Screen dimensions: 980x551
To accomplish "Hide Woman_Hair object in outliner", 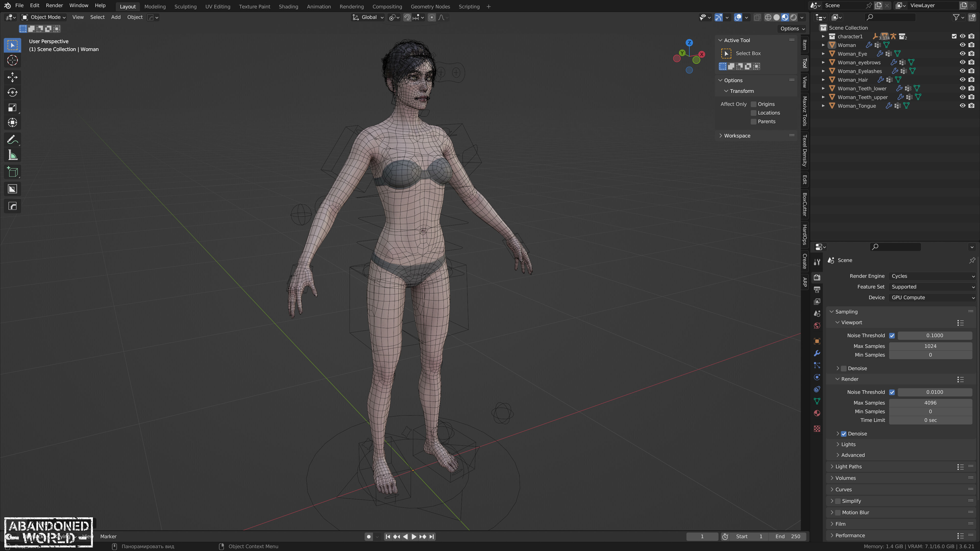I will 962,80.
